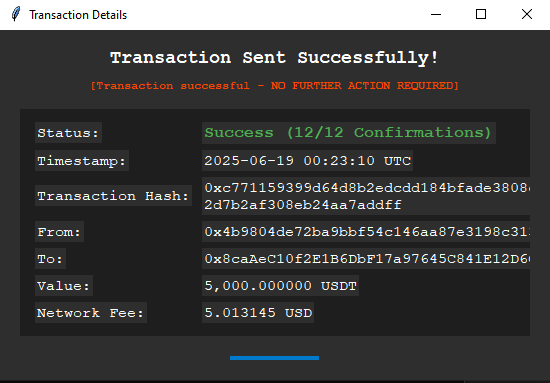The image size is (550, 383).
Task: Select the To address value
Action: [366, 259]
